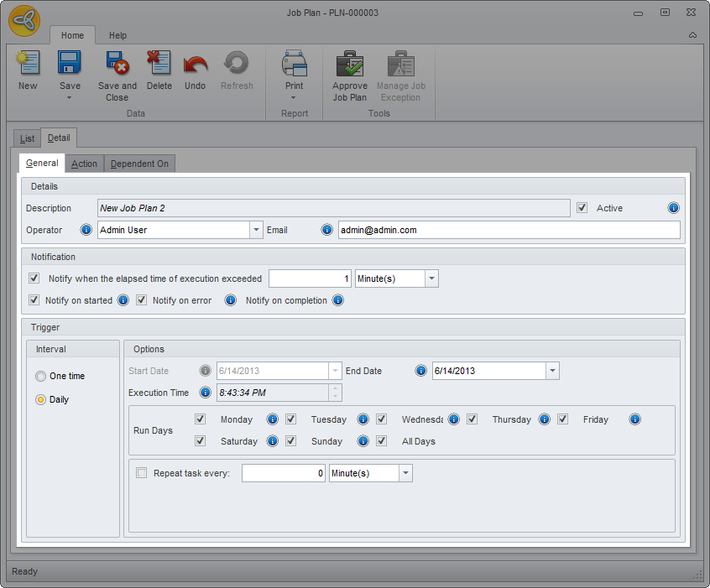The width and height of the screenshot is (710, 588).
Task: Click info icon next to Operator label
Action: click(86, 230)
